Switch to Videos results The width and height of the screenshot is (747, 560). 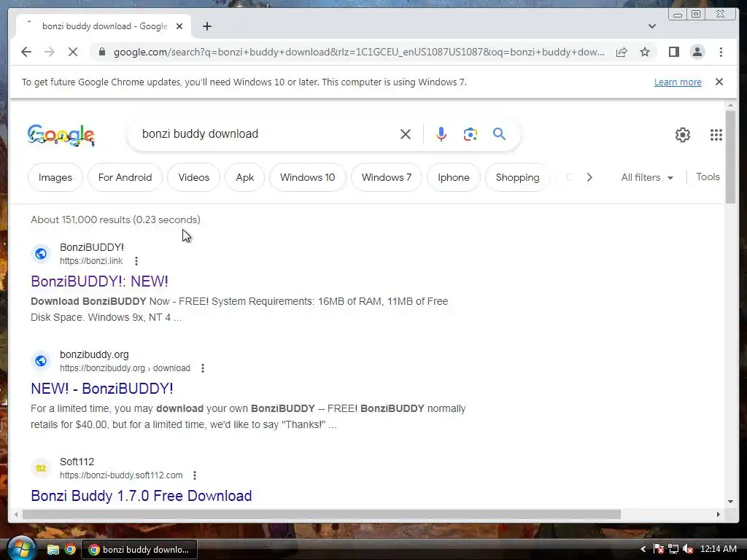193,177
